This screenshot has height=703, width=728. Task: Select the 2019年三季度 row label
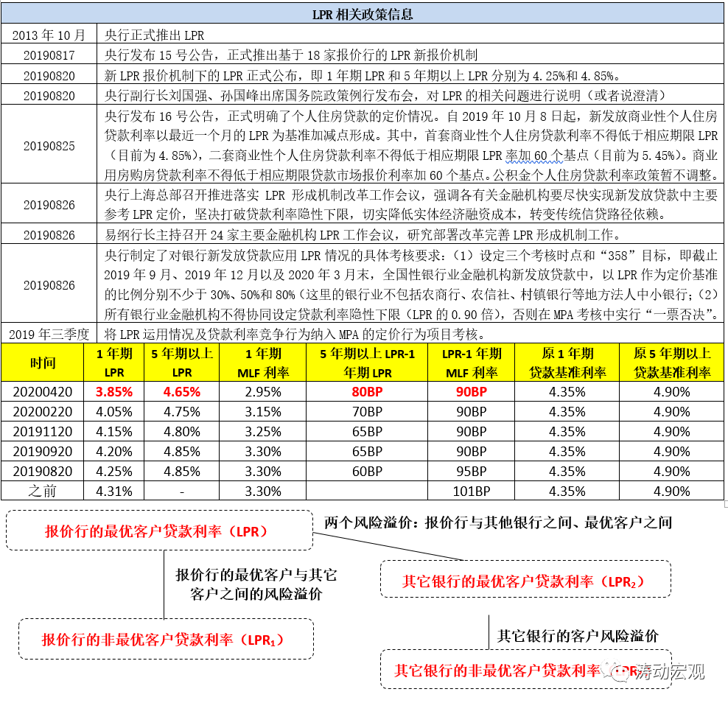(x=49, y=333)
